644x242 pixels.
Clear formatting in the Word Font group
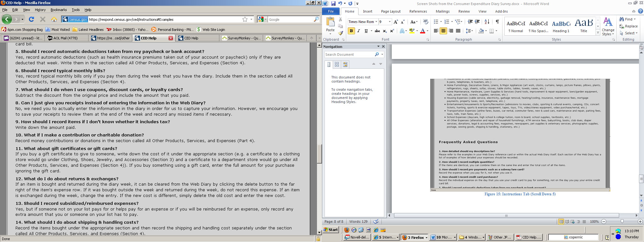tap(425, 22)
